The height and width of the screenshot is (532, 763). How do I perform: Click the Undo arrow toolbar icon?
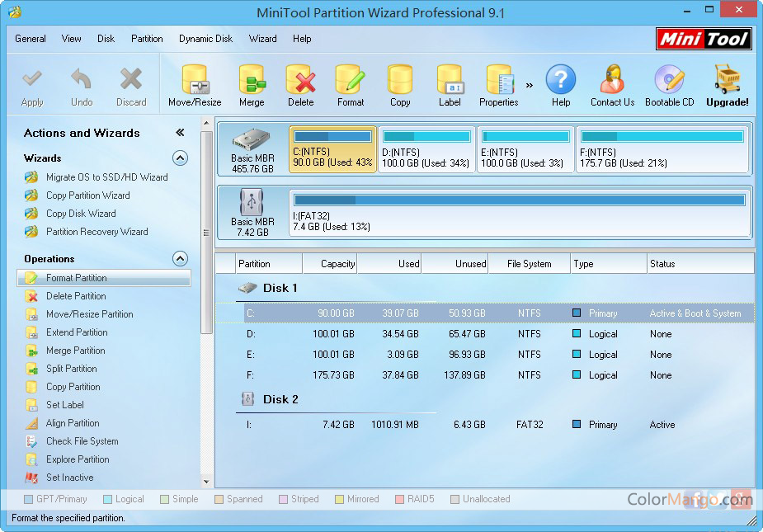coord(82,78)
